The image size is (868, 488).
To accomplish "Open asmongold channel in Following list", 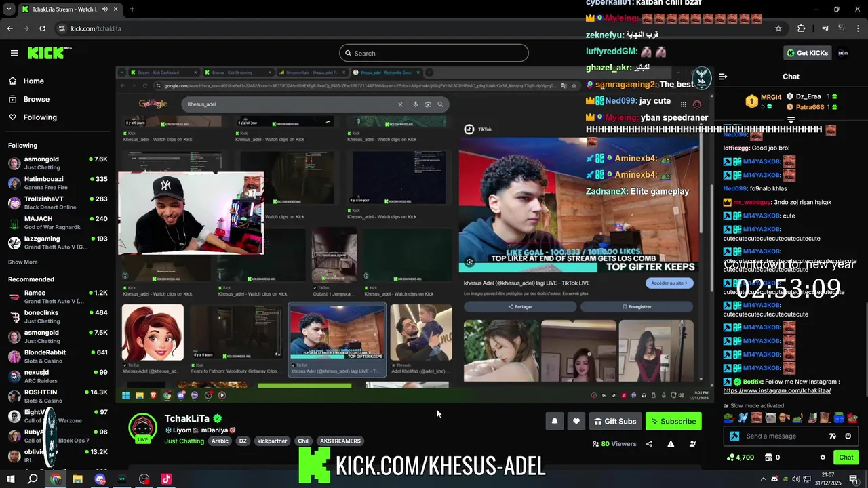I will tap(58, 163).
